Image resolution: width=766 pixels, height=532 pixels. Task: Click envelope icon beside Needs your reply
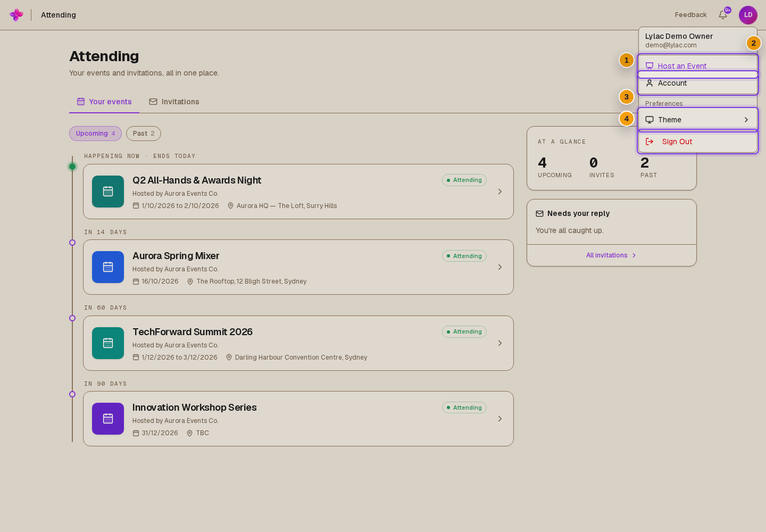pyautogui.click(x=539, y=213)
